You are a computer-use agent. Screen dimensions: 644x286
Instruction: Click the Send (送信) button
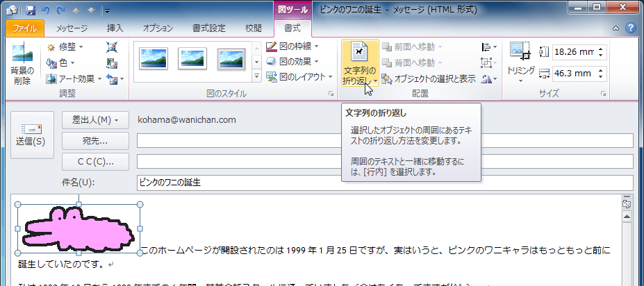[x=32, y=135]
